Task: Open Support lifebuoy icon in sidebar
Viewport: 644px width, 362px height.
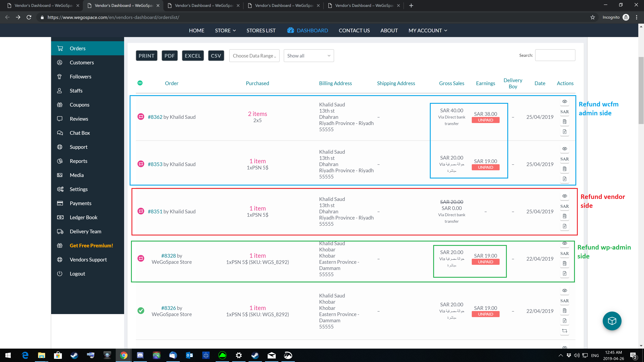Action: tap(60, 147)
